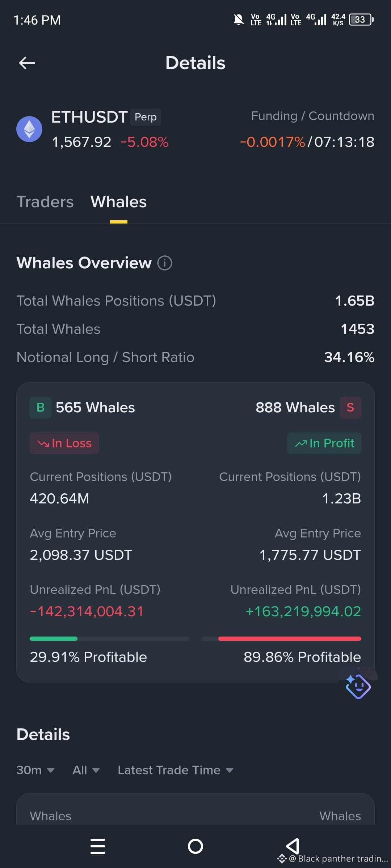391x868 pixels.
Task: Expand the All filter dropdown
Action: pyautogui.click(x=86, y=770)
